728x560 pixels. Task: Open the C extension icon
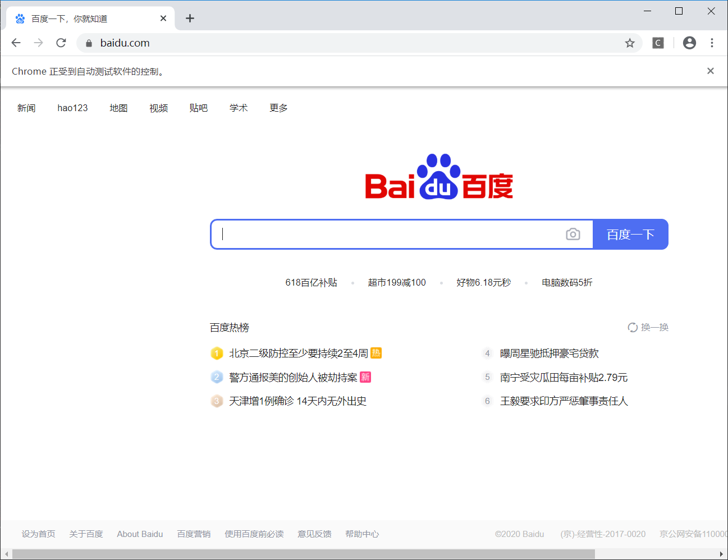(658, 43)
